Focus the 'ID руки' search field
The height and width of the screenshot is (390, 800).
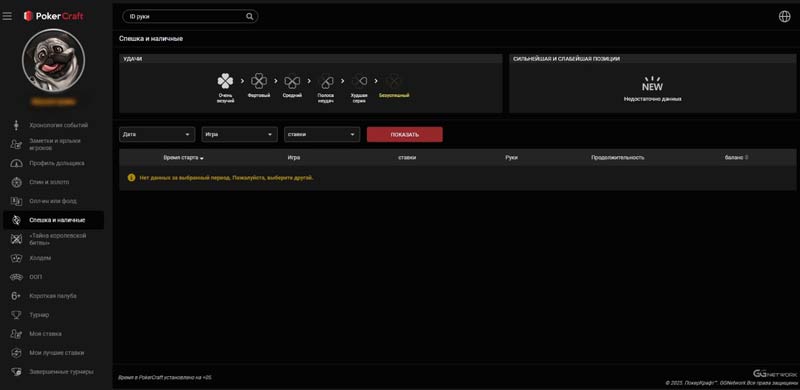[190, 16]
